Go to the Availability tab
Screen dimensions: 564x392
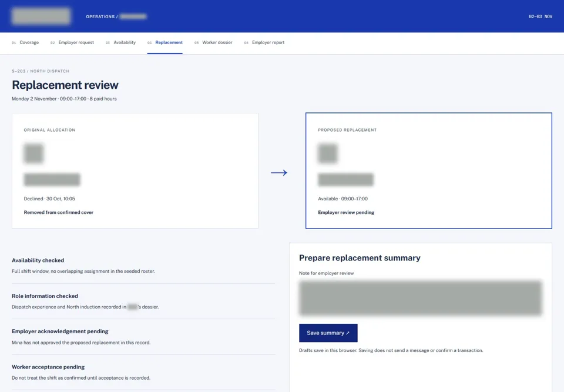(120, 42)
